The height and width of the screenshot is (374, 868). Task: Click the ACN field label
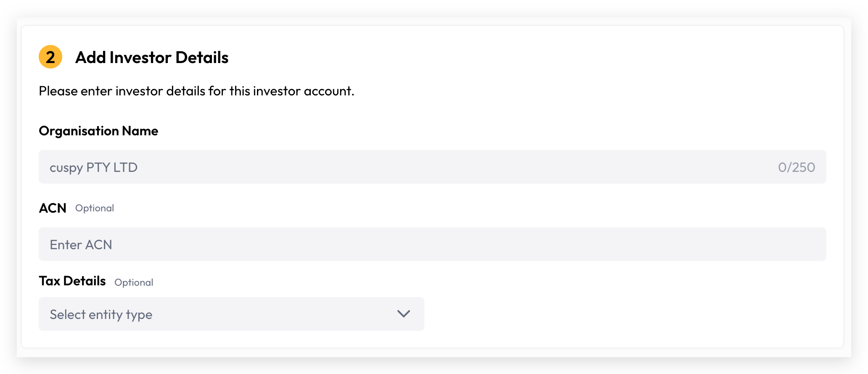(x=53, y=208)
